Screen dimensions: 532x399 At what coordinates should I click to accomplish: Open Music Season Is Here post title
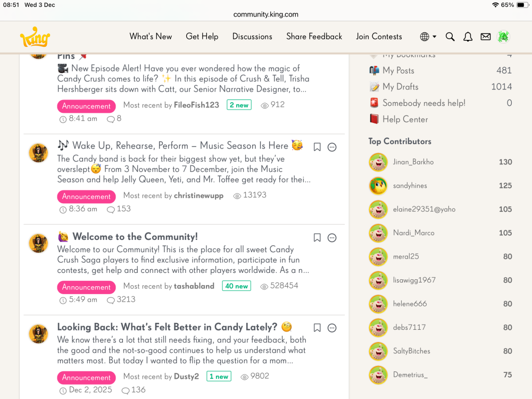pos(180,146)
